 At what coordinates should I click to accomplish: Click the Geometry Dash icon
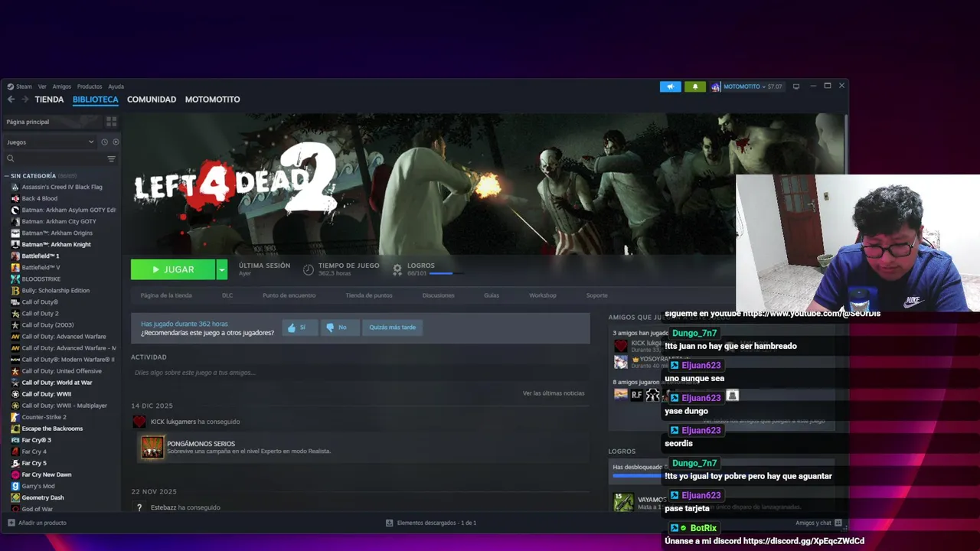(15, 497)
